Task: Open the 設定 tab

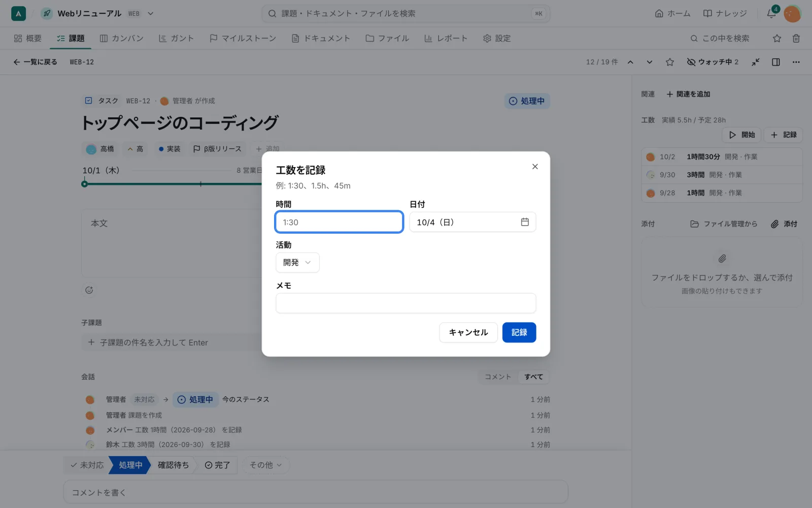Action: 497,38
